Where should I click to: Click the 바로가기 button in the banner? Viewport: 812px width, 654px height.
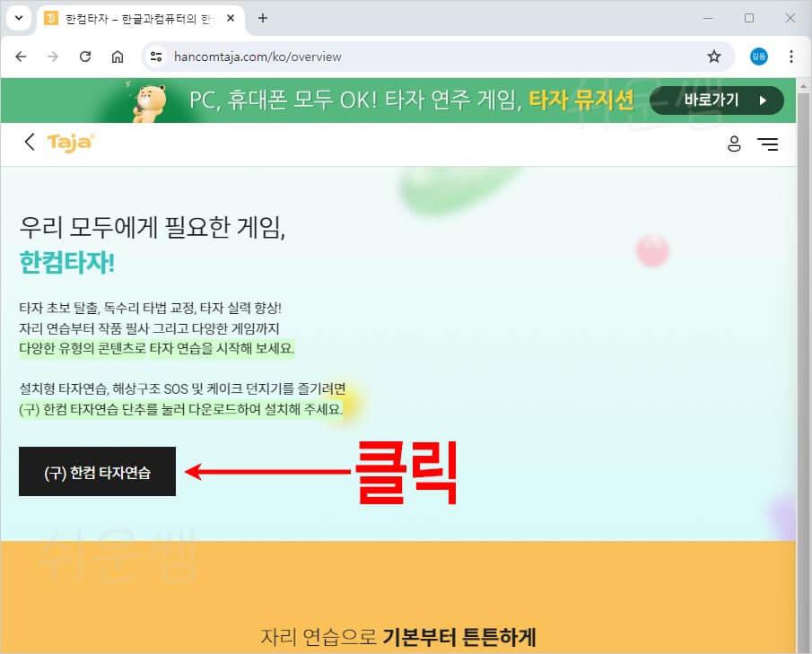pos(715,100)
